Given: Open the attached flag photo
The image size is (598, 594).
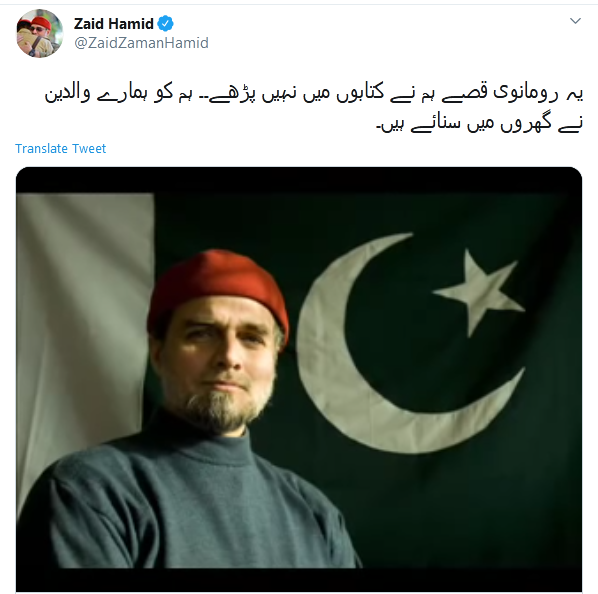Looking at the screenshot, I should click(299, 379).
